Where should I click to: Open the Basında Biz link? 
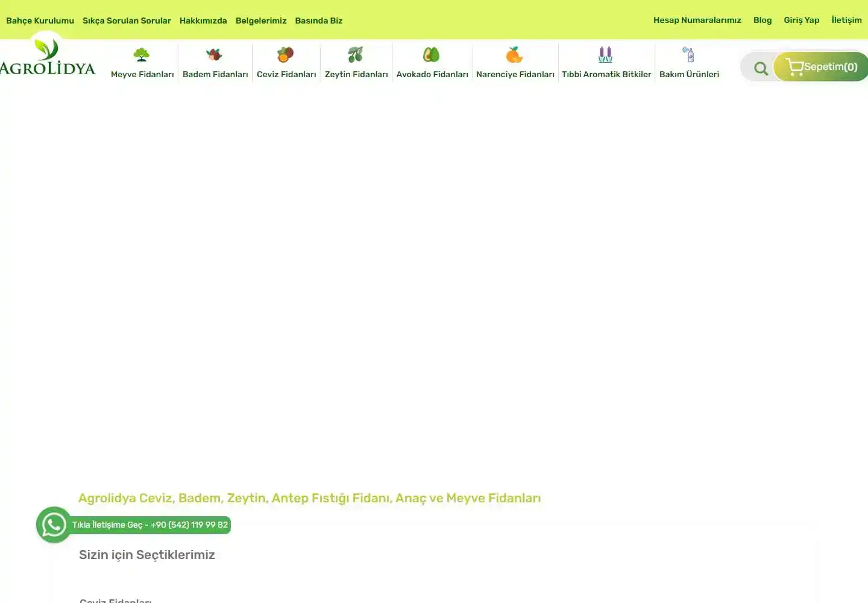(x=319, y=21)
